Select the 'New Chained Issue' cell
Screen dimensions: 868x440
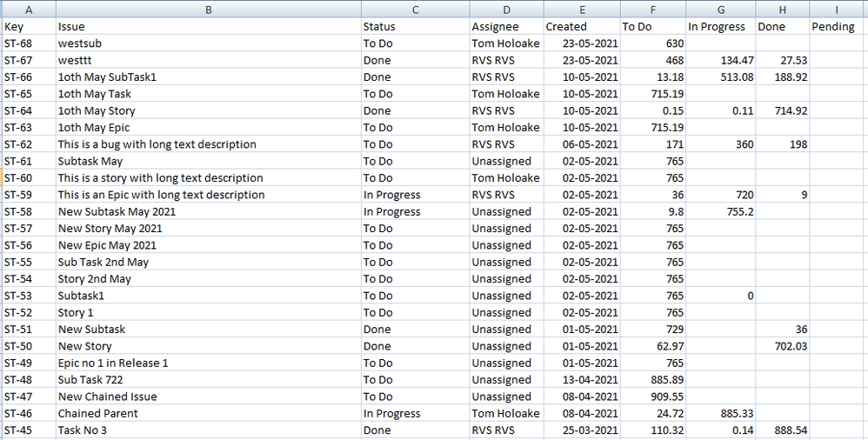208,397
